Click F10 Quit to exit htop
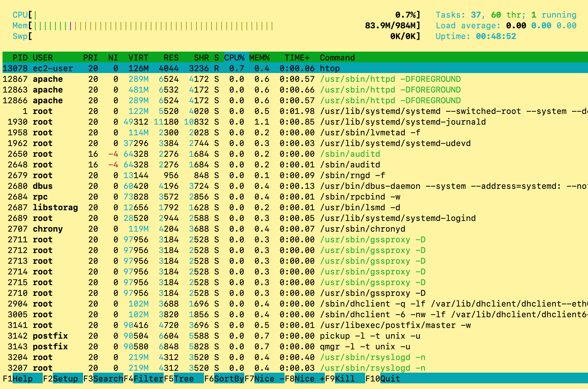 point(383,378)
